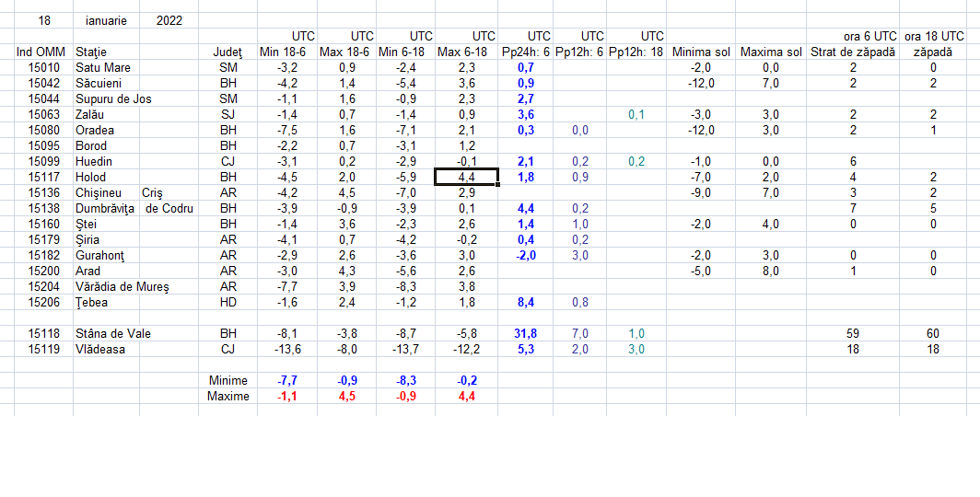This screenshot has width=980, height=497.
Task: Select the station index 15119
Action: (x=44, y=349)
